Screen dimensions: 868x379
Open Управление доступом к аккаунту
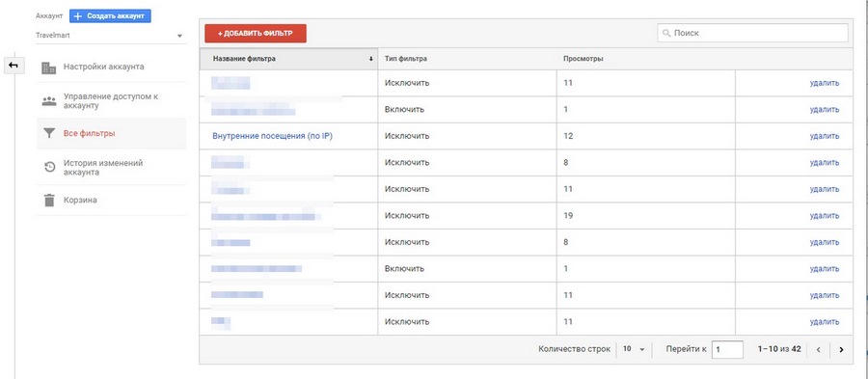111,100
